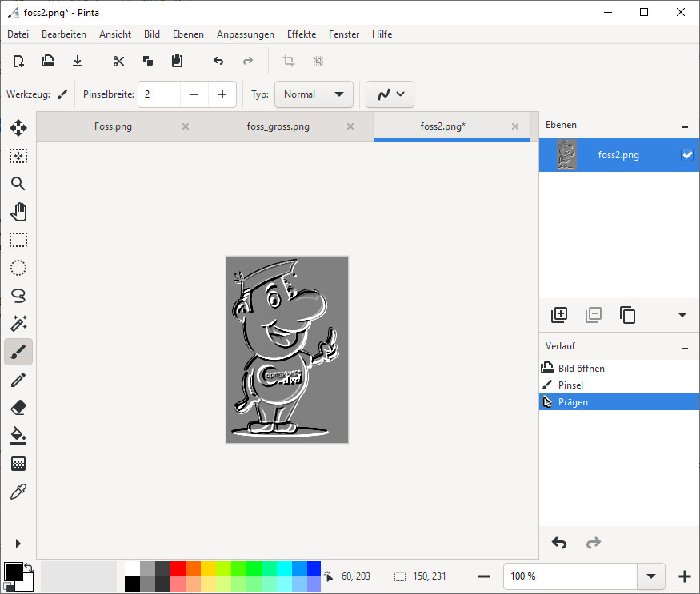Select the Gradient tool
This screenshot has width=700, height=594.
click(x=18, y=464)
